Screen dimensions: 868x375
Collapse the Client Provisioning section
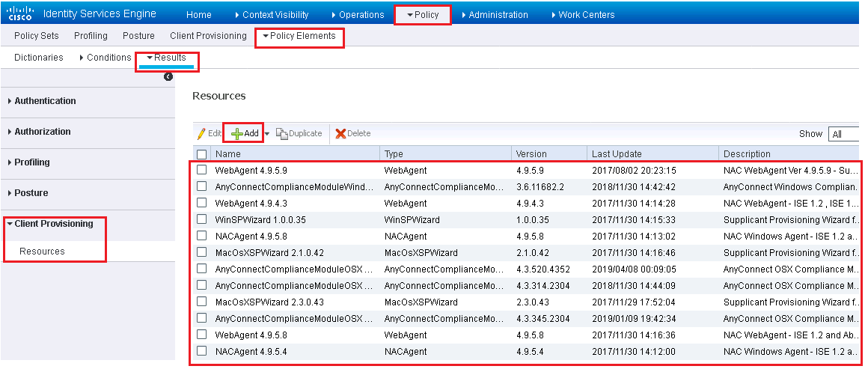(x=50, y=224)
